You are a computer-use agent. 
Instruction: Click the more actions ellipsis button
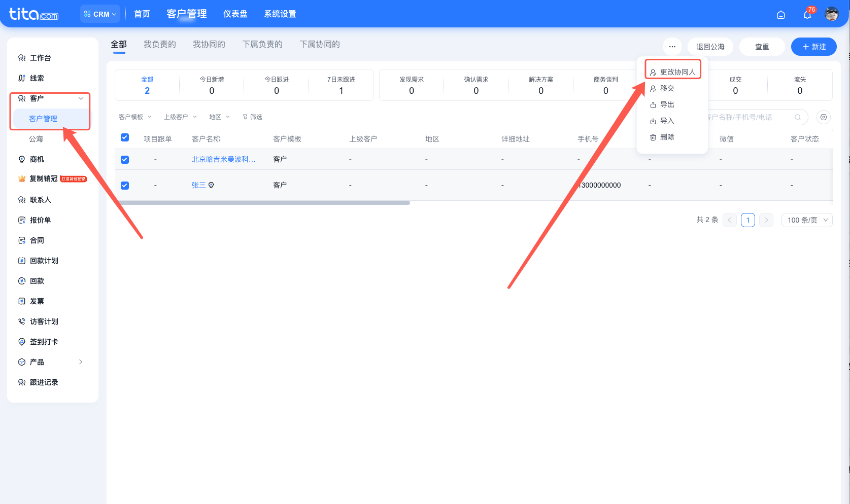pos(672,47)
